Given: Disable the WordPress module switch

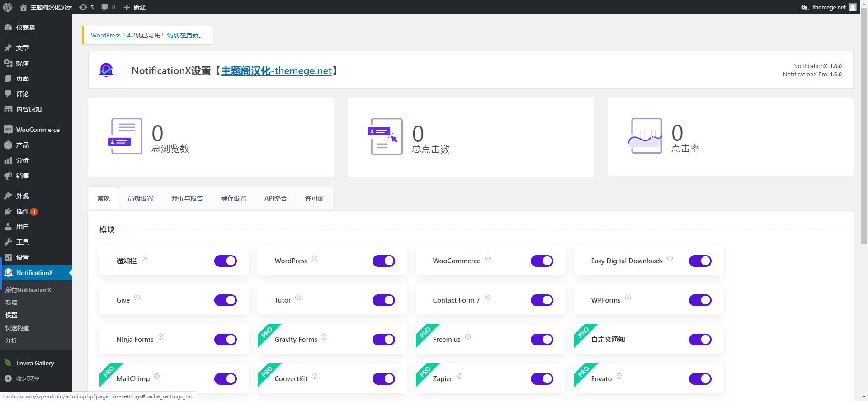Looking at the screenshot, I should 384,261.
